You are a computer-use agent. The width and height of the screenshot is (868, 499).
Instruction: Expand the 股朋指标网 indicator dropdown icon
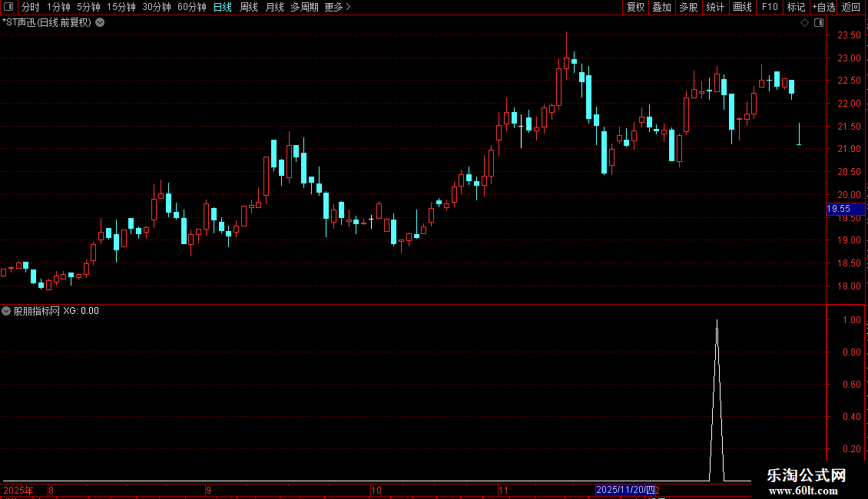[6, 311]
